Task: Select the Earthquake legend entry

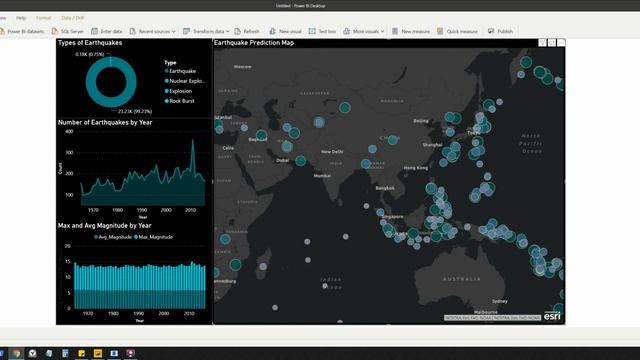Action: pos(180,71)
